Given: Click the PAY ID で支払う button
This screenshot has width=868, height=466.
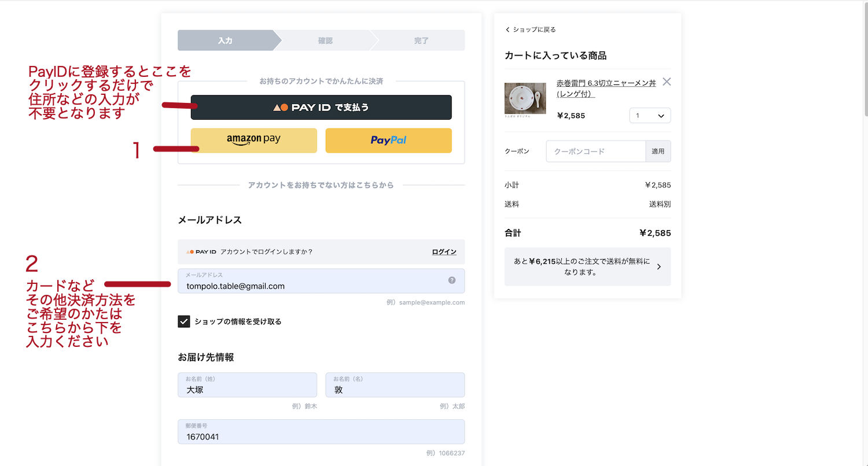Looking at the screenshot, I should point(321,108).
